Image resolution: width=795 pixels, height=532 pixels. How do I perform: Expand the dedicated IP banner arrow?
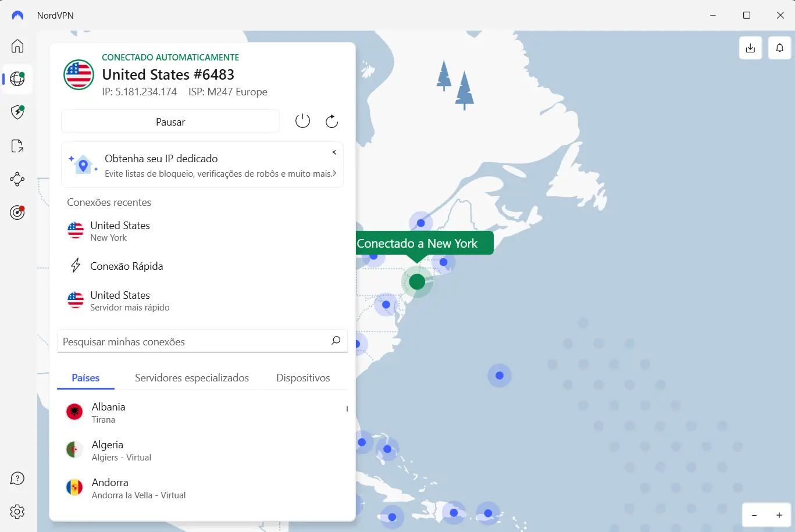pyautogui.click(x=334, y=173)
